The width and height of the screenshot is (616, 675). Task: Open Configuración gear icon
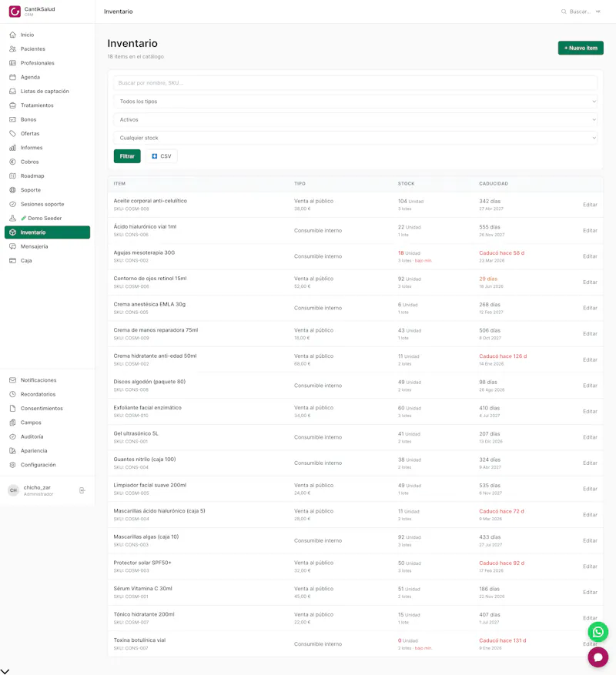pos(12,465)
